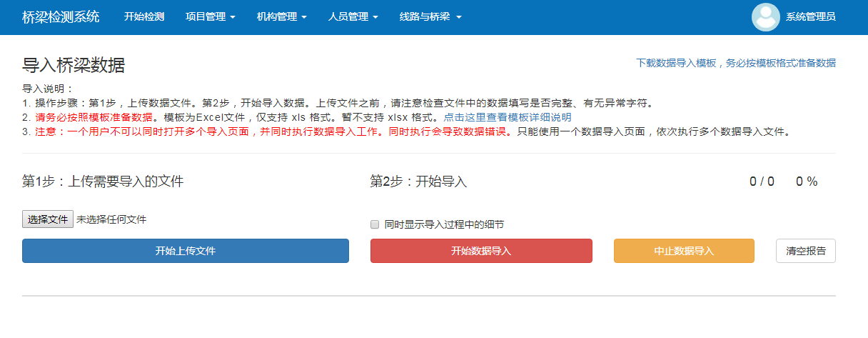
Task: Open the 线路与桥梁 dropdown menu
Action: (x=430, y=16)
